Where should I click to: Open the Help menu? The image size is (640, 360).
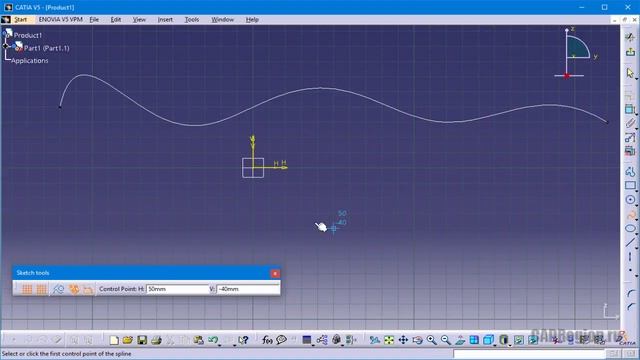[252, 20]
